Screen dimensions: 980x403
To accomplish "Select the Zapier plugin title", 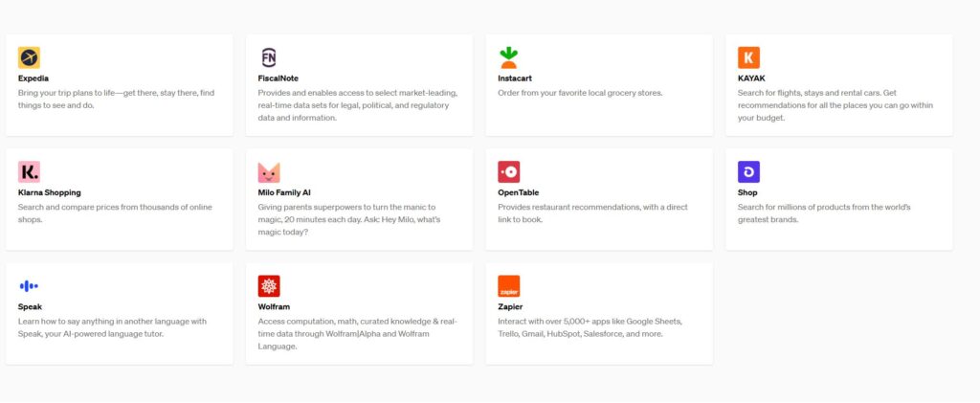I will click(x=511, y=307).
